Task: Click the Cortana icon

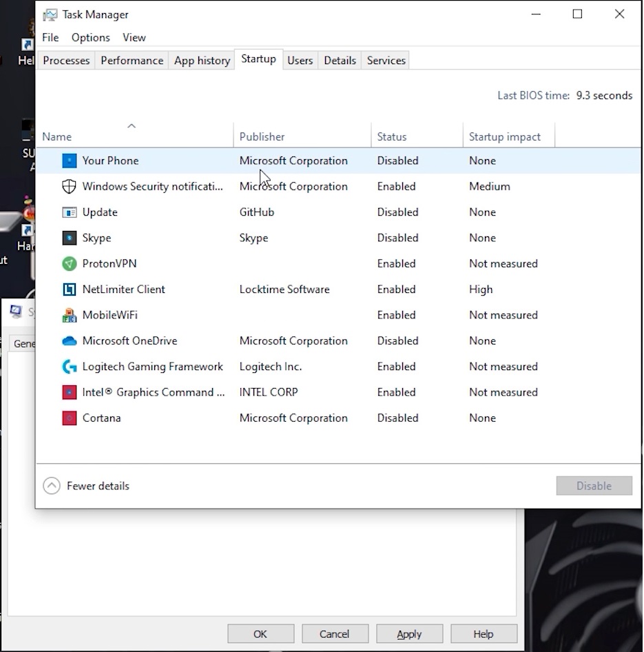Action: (x=69, y=418)
